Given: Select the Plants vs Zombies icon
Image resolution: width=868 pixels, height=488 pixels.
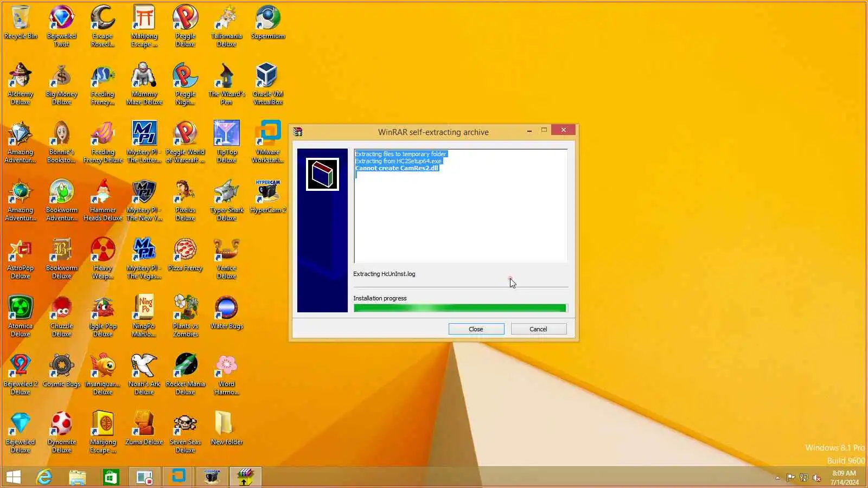Looking at the screenshot, I should pyautogui.click(x=186, y=316).
